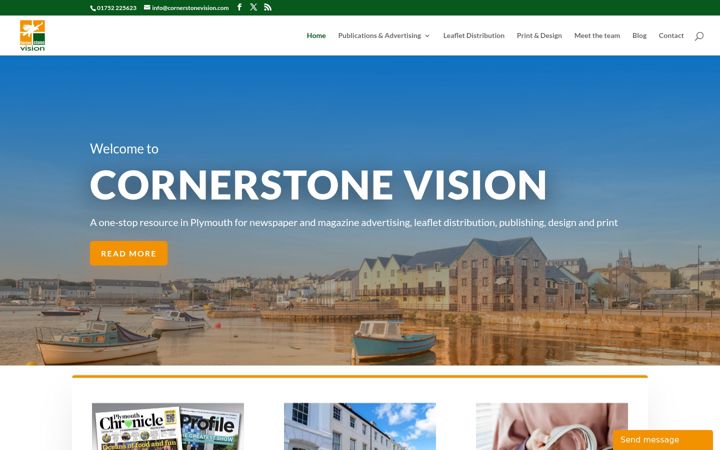Open the RSS feed icon
Screen dimensions: 720x450
(x=268, y=7)
